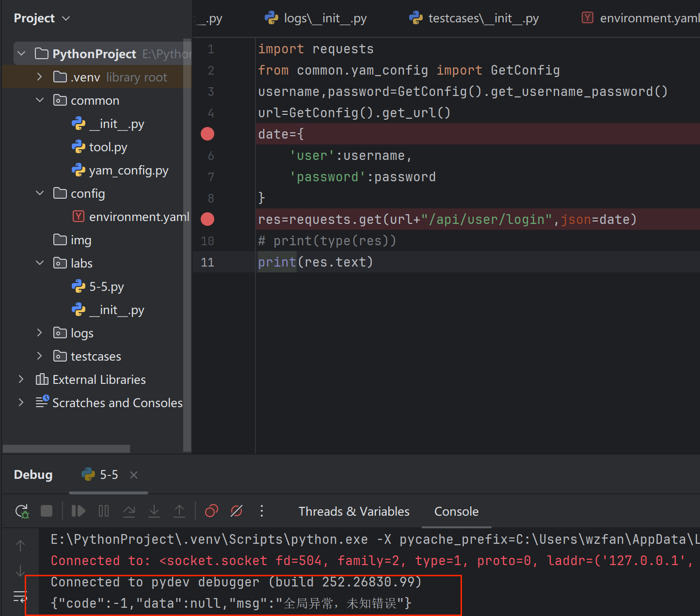Click the View Breakpoints icon
The width and height of the screenshot is (700, 616).
coord(211,511)
